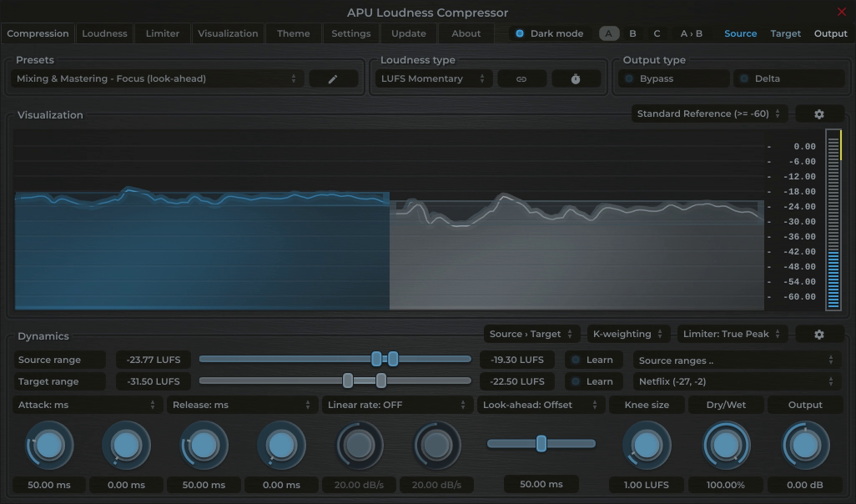
Task: Click the link icon beside LUFS Momentary
Action: point(521,78)
